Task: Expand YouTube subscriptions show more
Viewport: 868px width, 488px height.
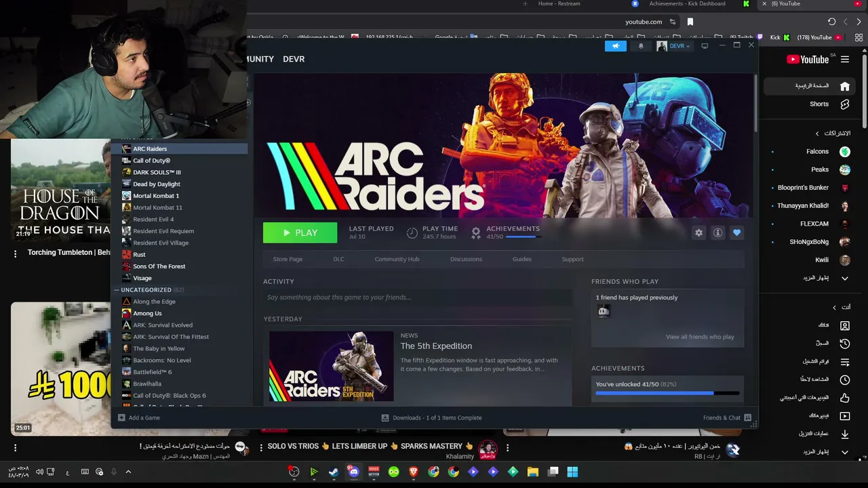Action: tap(825, 278)
